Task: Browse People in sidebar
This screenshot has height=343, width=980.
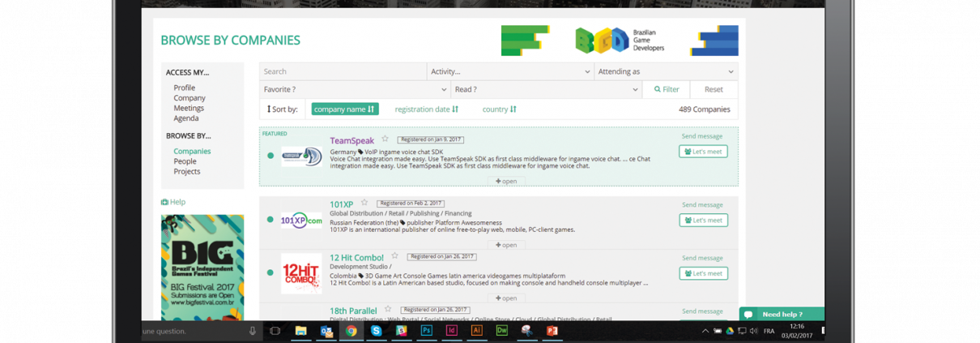Action: 185,161
